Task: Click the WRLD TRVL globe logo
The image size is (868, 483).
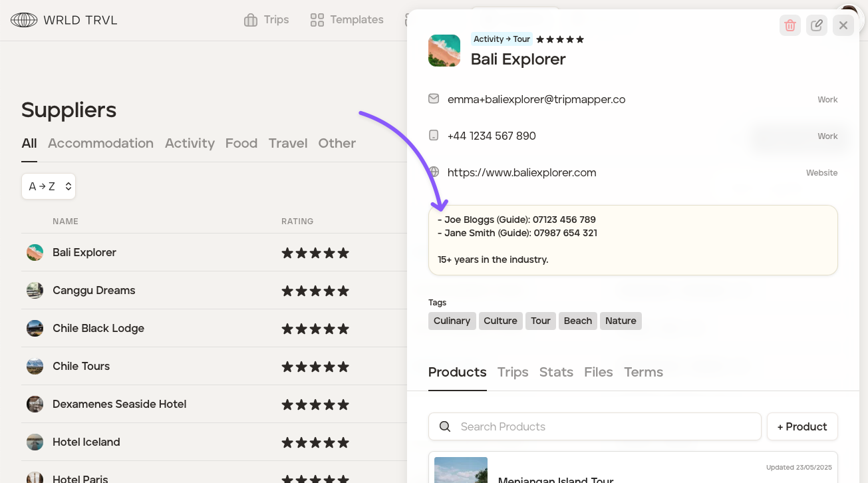Action: coord(24,20)
